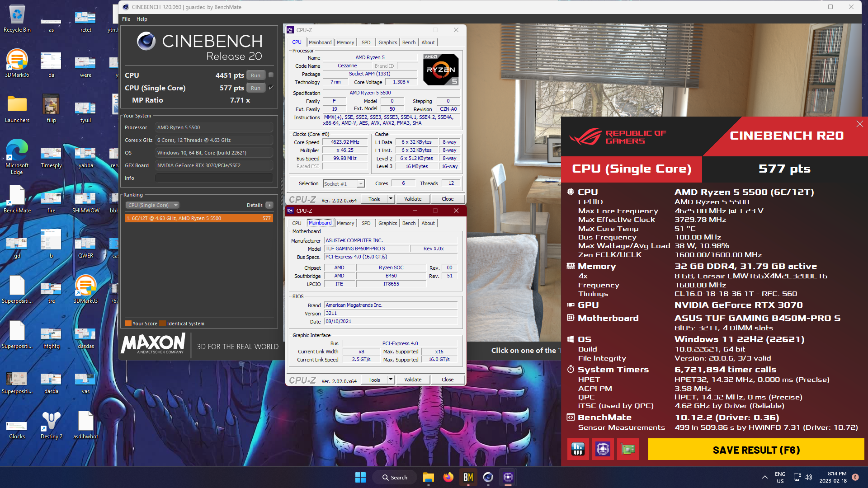
Task: Click Close button in upper CPU-Z window
Action: tap(448, 199)
